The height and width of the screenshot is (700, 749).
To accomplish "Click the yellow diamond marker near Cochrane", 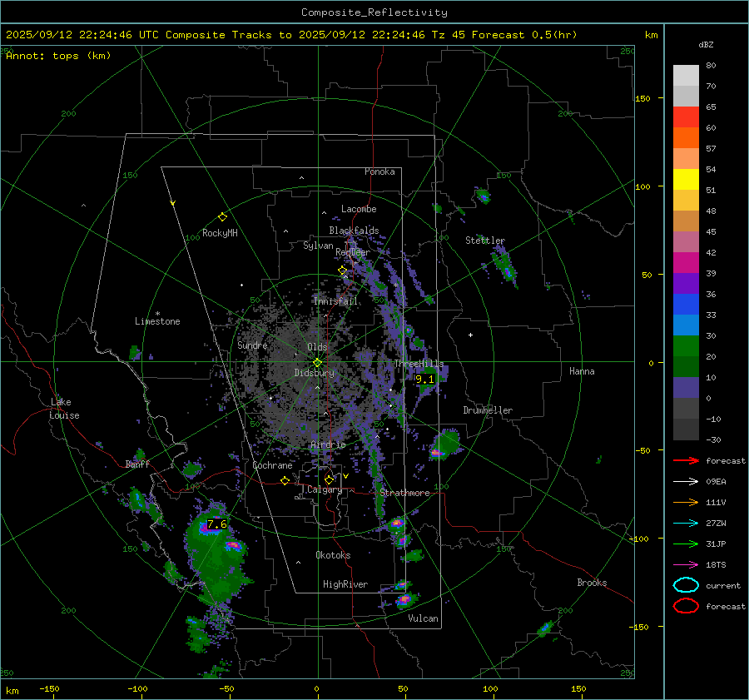I will (285, 481).
